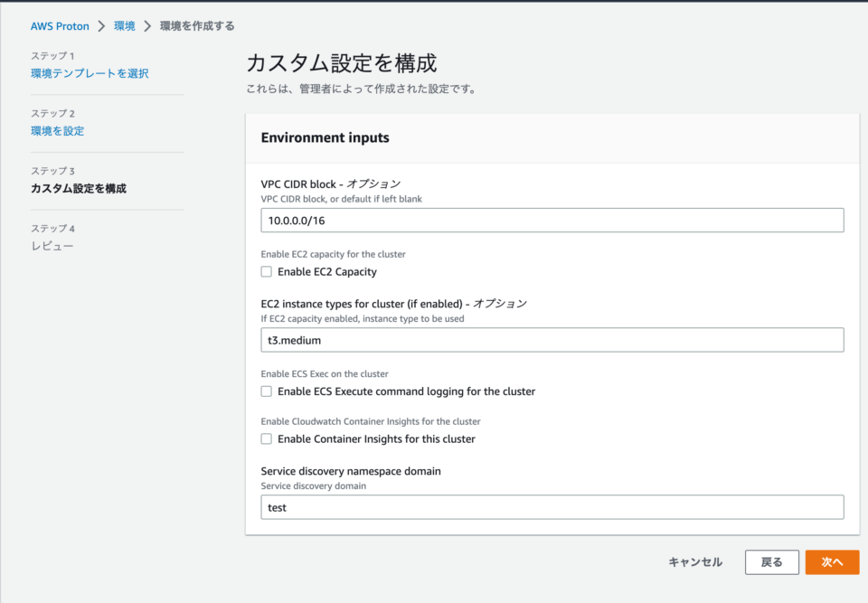Screen dimensions: 868x603
Task: Focus the EC2 instance types field
Action: (552, 340)
